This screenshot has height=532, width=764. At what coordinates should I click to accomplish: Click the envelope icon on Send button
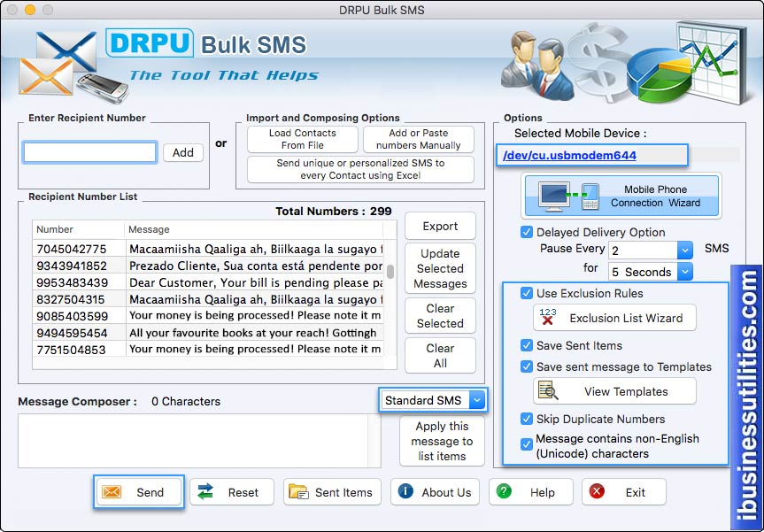pos(112,492)
